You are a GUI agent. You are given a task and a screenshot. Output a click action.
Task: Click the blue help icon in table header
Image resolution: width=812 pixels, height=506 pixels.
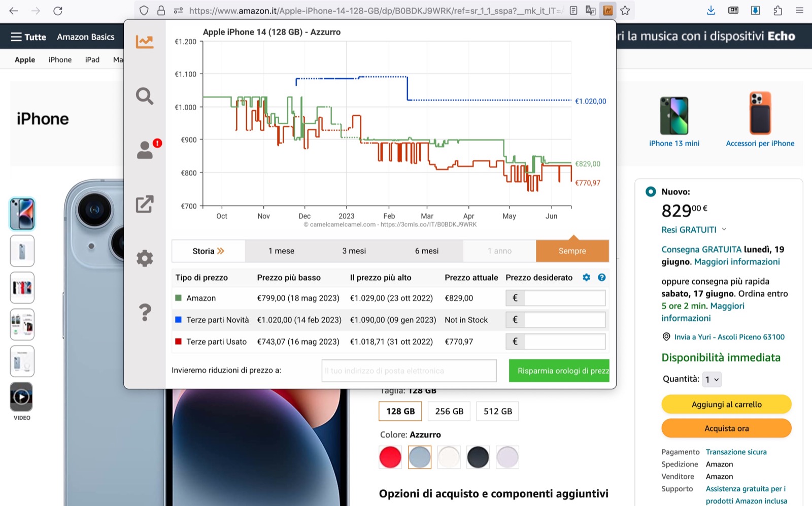point(602,278)
